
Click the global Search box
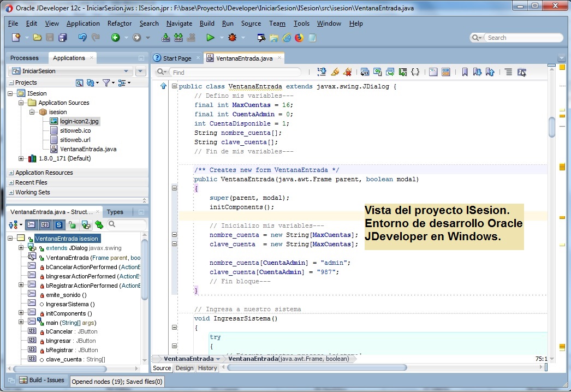[x=525, y=38]
